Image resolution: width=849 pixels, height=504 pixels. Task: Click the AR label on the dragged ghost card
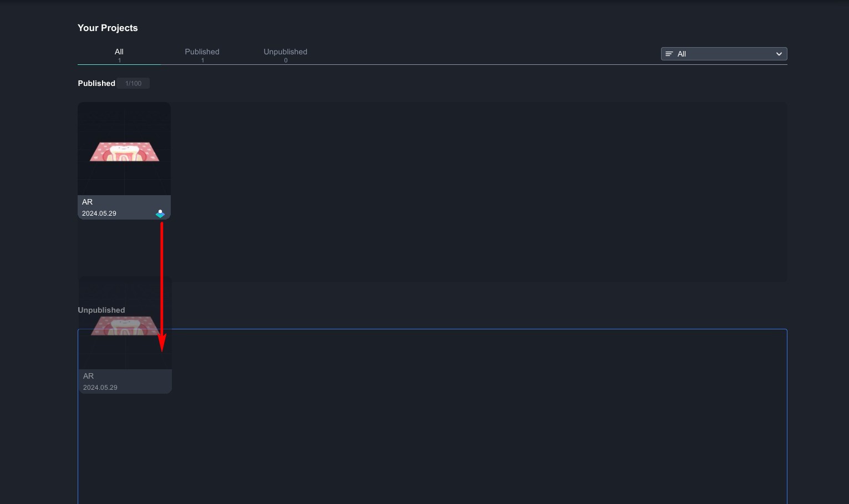[x=89, y=376]
